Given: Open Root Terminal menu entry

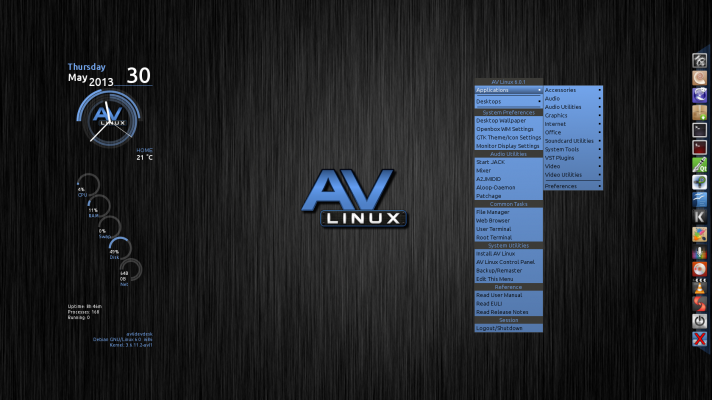Looking at the screenshot, I should pyautogui.click(x=509, y=237).
